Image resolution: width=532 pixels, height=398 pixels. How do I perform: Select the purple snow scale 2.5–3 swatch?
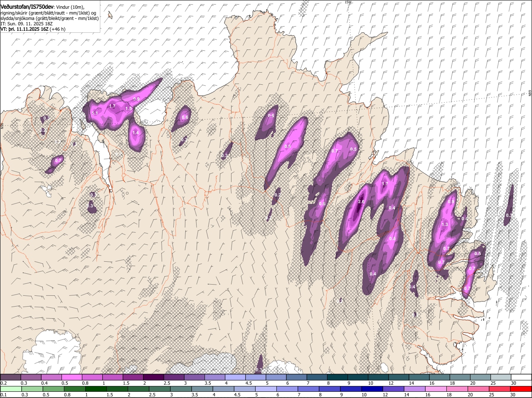click(x=174, y=377)
